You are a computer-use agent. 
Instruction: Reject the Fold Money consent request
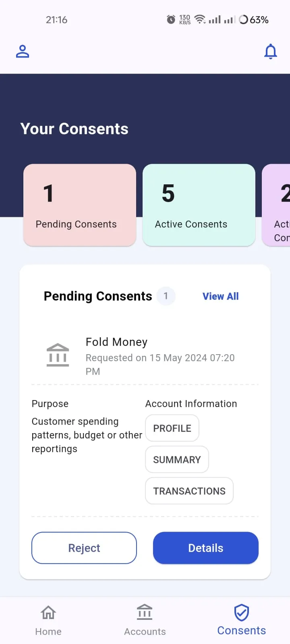(84, 548)
